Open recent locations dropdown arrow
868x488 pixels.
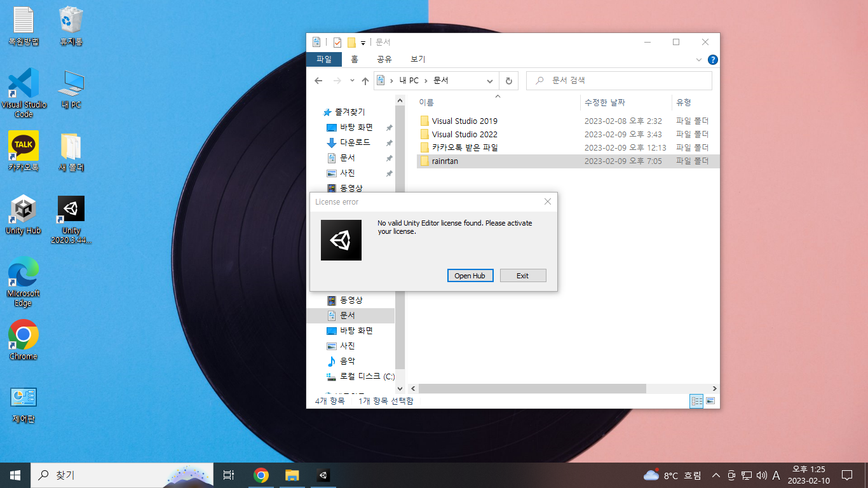point(351,81)
